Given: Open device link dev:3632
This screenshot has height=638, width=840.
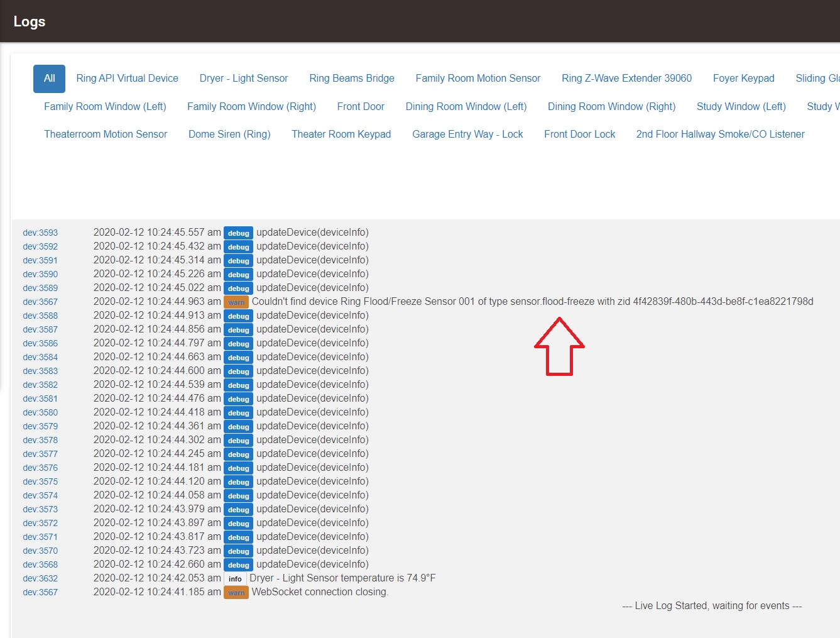Looking at the screenshot, I should pos(40,578).
